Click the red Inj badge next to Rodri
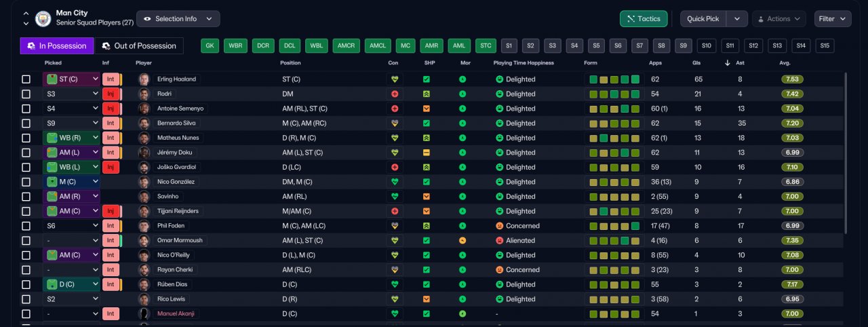Screen dimensions: 868x327 pyautogui.click(x=111, y=94)
